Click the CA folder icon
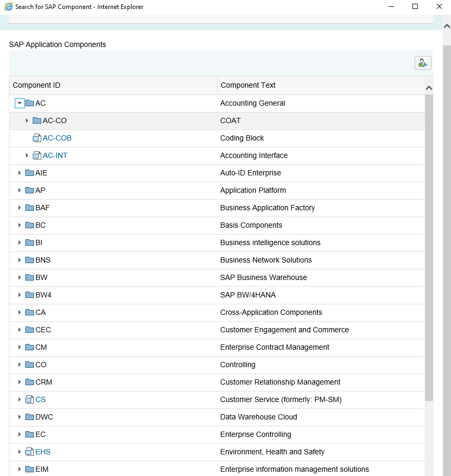This screenshot has width=451, height=476. [x=30, y=312]
